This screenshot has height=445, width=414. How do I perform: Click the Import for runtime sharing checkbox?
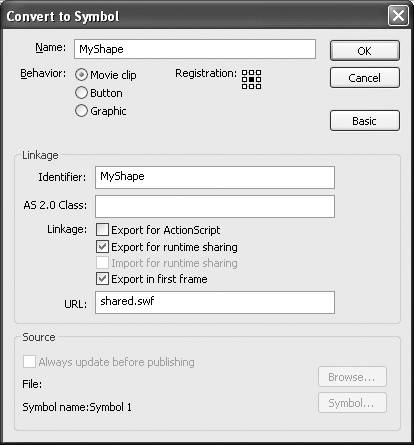coord(102,263)
